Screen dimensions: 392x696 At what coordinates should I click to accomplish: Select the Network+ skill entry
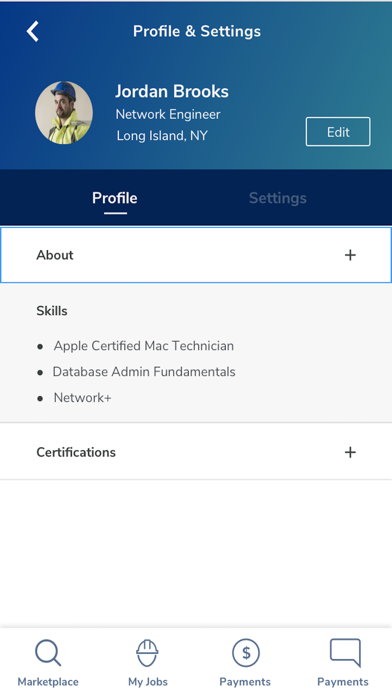[82, 398]
